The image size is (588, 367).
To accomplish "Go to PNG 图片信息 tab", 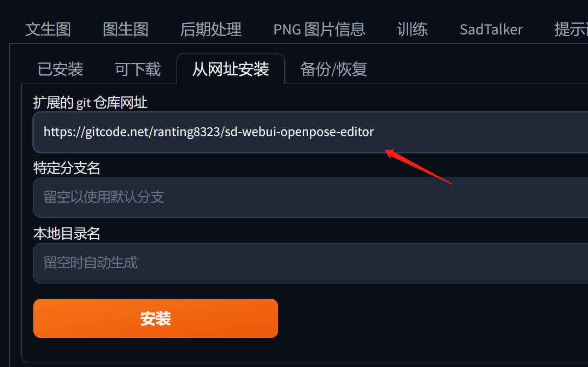I will pos(320,29).
